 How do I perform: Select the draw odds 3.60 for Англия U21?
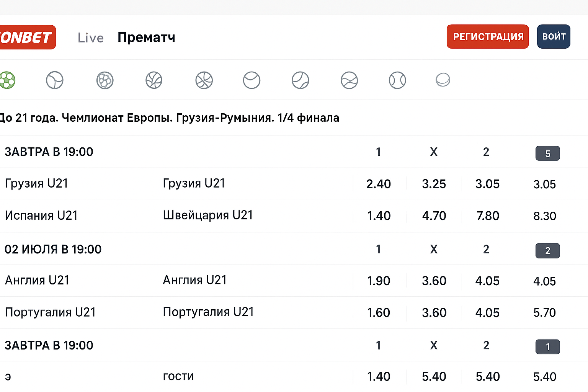[434, 281]
